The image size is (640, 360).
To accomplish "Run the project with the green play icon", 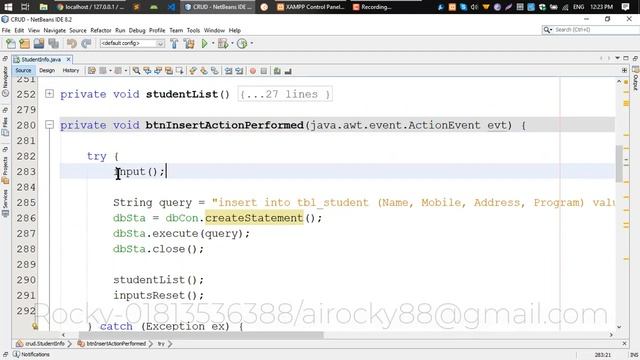I will pyautogui.click(x=204, y=43).
